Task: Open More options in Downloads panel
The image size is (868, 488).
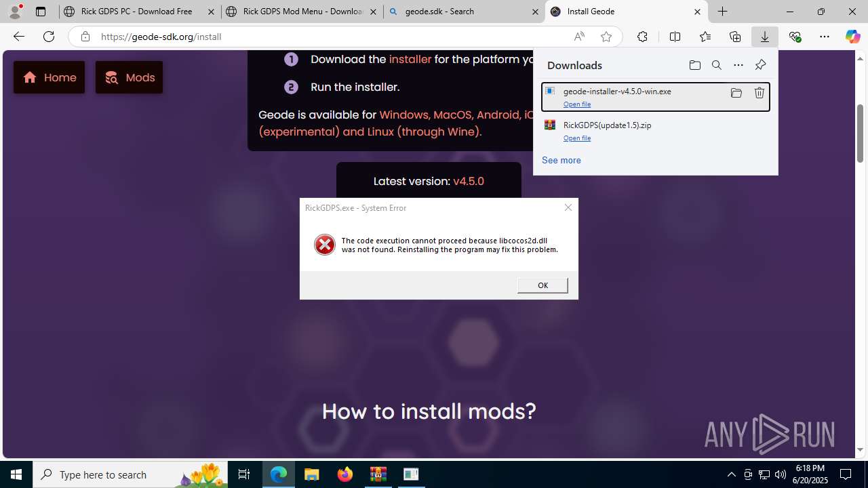Action: coord(738,65)
